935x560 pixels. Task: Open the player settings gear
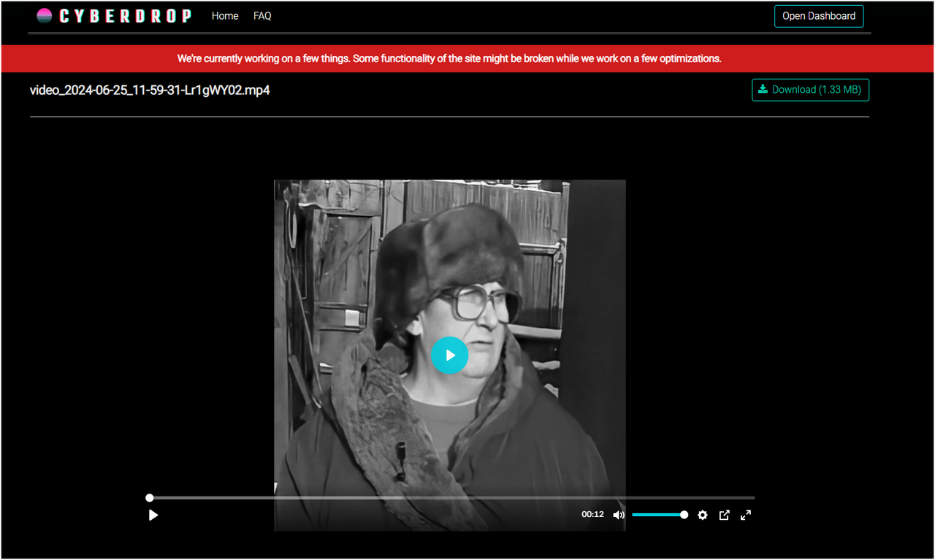click(x=703, y=515)
